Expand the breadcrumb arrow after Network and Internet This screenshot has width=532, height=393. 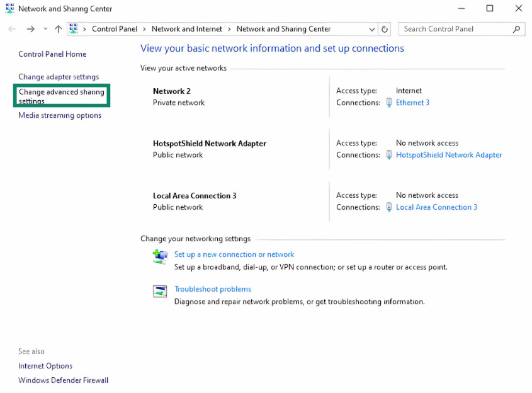coord(230,29)
